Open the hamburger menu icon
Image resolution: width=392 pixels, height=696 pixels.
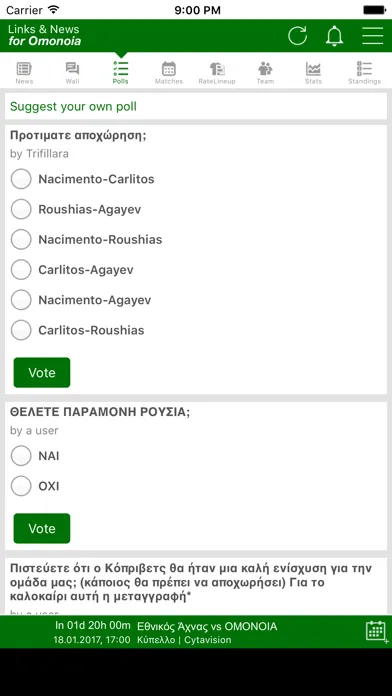[x=372, y=36]
